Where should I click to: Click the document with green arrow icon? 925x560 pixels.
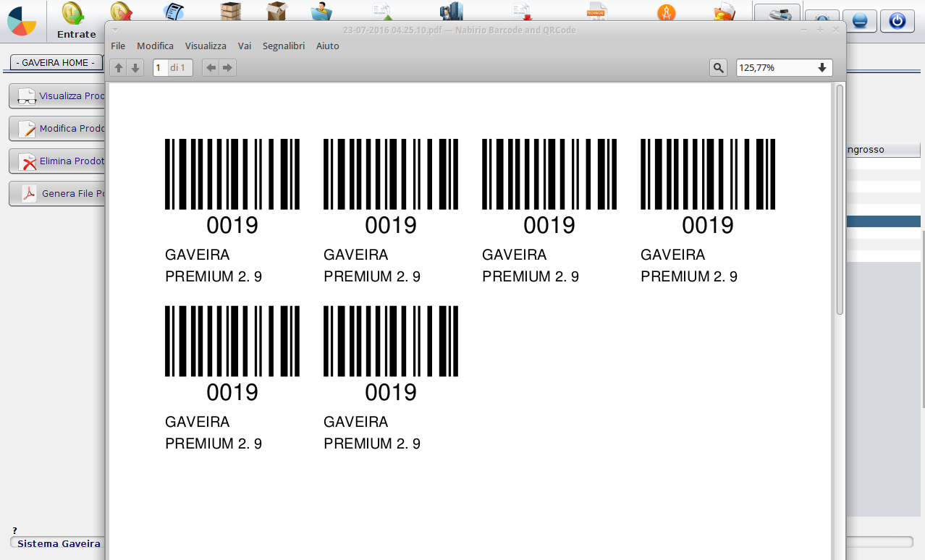tap(381, 12)
